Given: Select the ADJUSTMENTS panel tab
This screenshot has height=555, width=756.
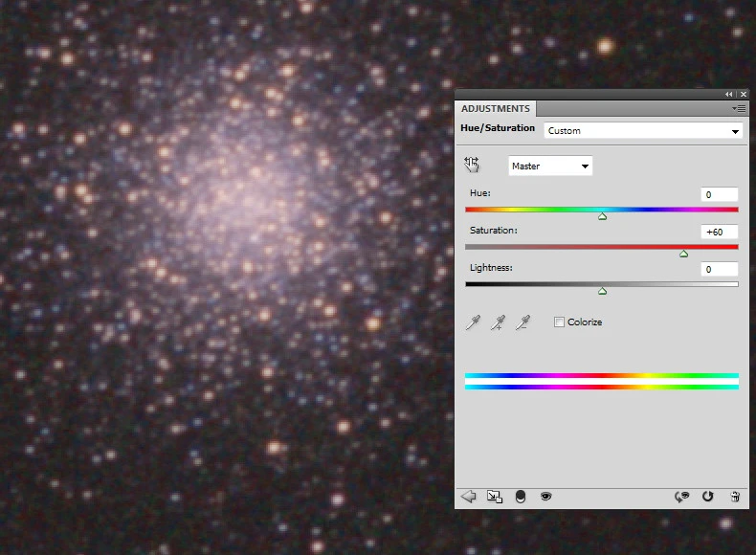Looking at the screenshot, I should (x=496, y=109).
